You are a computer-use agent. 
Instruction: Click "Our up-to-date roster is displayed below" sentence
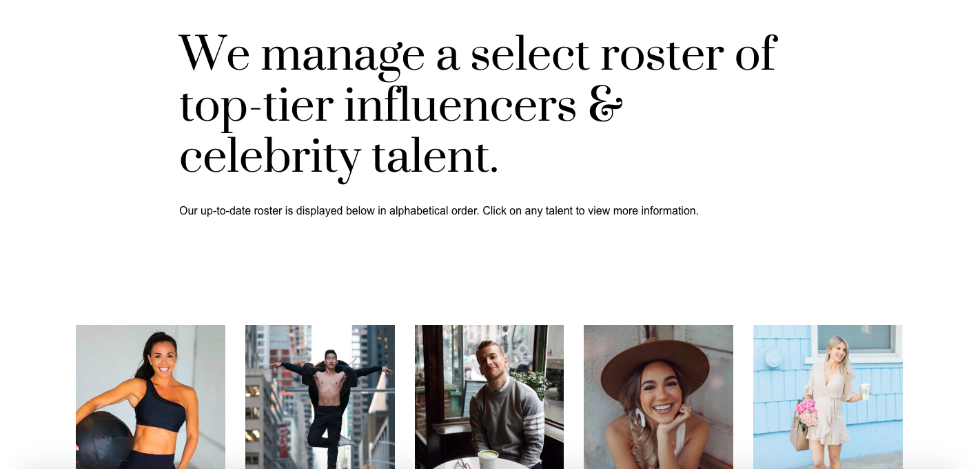point(328,210)
